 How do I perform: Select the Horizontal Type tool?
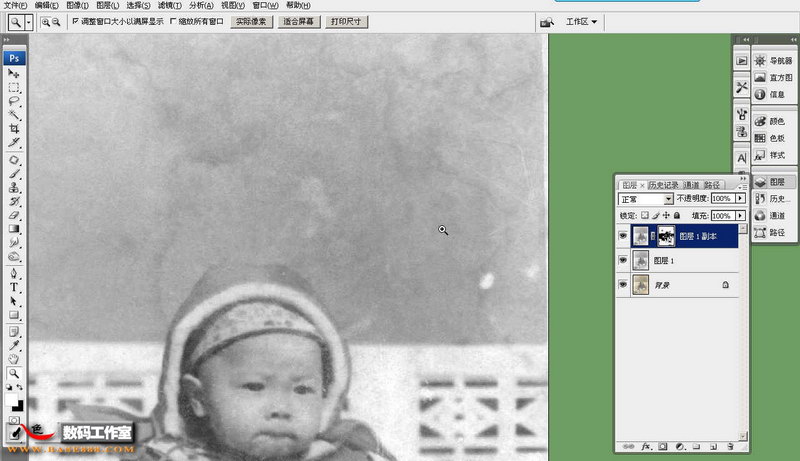(14, 287)
